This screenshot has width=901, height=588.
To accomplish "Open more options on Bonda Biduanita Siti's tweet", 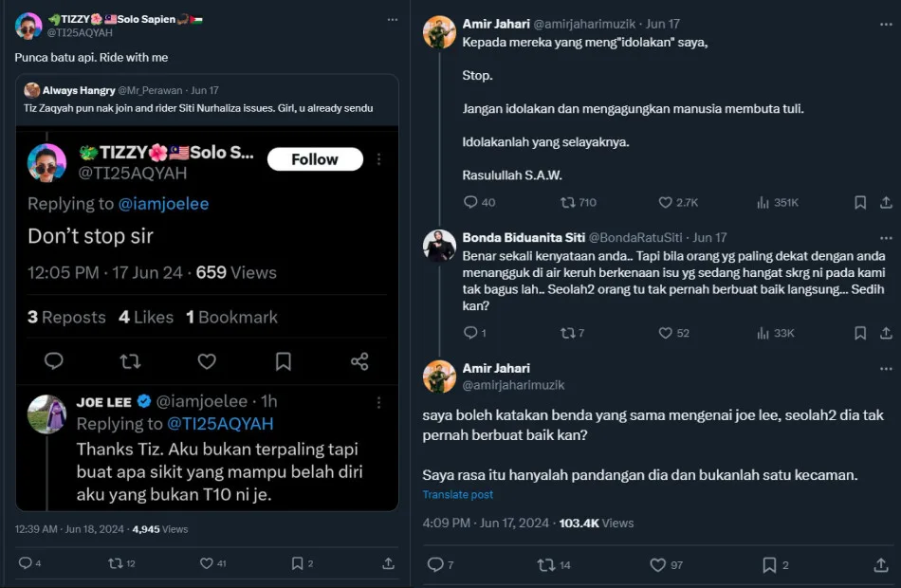I will [x=886, y=237].
